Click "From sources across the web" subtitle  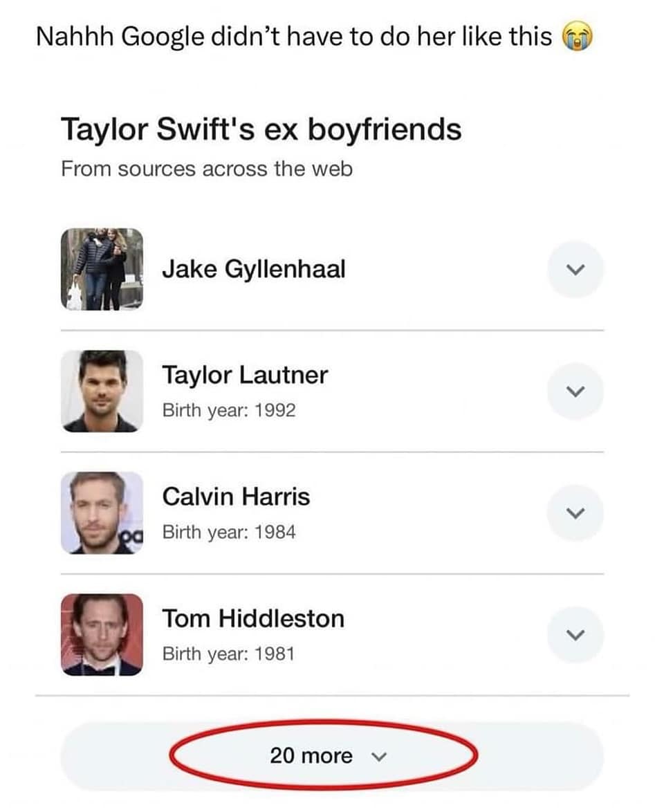pos(207,168)
